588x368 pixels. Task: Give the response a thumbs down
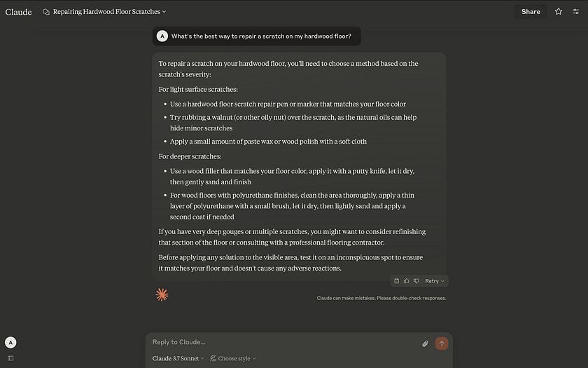[416, 281]
